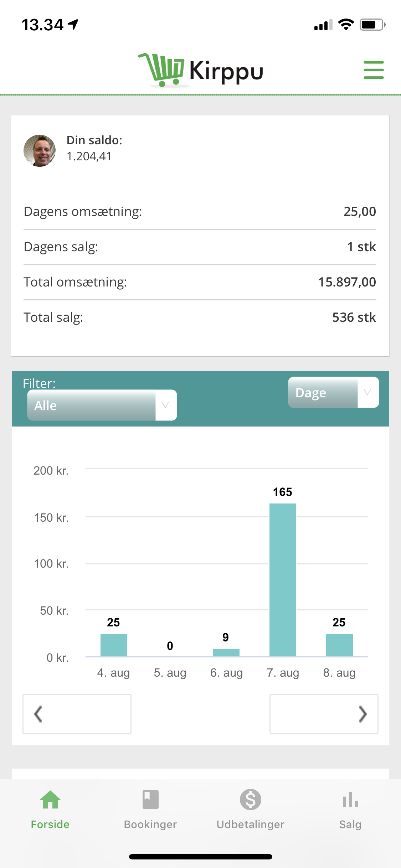This screenshot has height=868, width=401.
Task: Open Bookinger via the book icon
Action: (150, 800)
